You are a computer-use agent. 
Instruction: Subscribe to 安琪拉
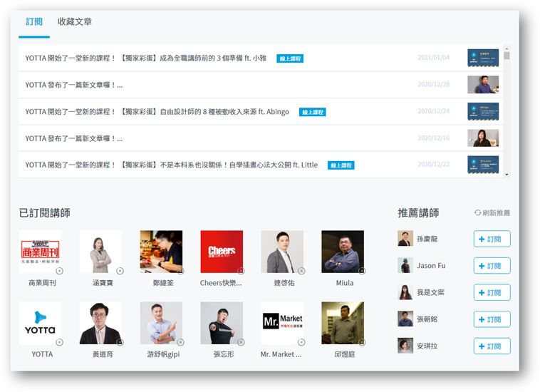(x=492, y=346)
